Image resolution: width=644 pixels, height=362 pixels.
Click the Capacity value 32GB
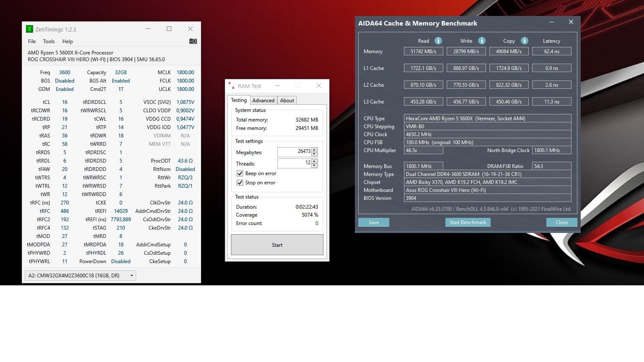(121, 72)
